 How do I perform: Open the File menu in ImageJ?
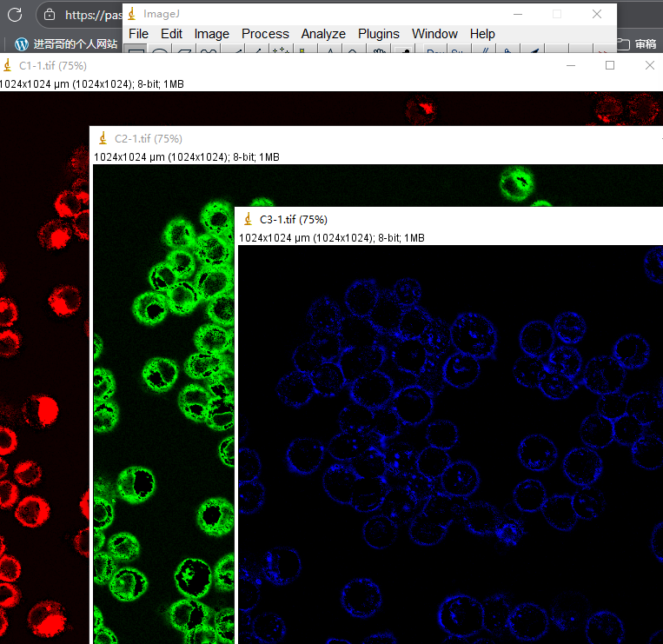138,34
